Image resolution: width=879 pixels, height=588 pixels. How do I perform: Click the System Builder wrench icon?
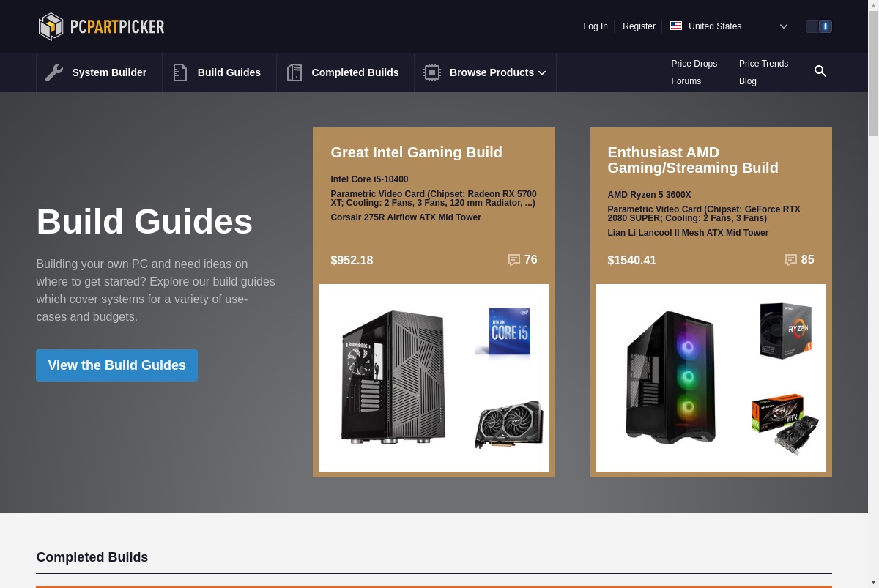click(x=54, y=72)
